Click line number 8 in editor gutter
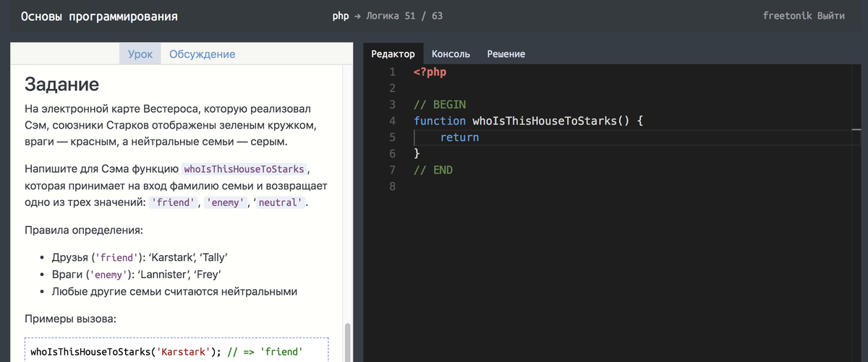Image resolution: width=868 pixels, height=362 pixels. coord(392,187)
